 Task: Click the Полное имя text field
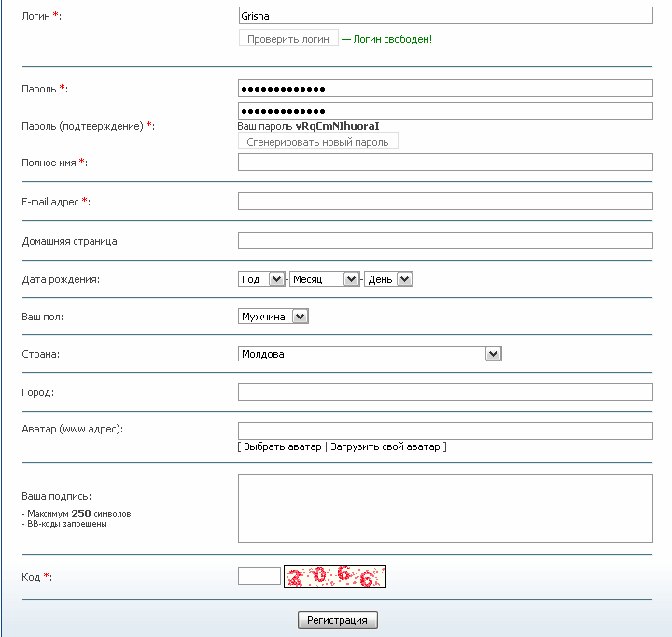coord(445,163)
